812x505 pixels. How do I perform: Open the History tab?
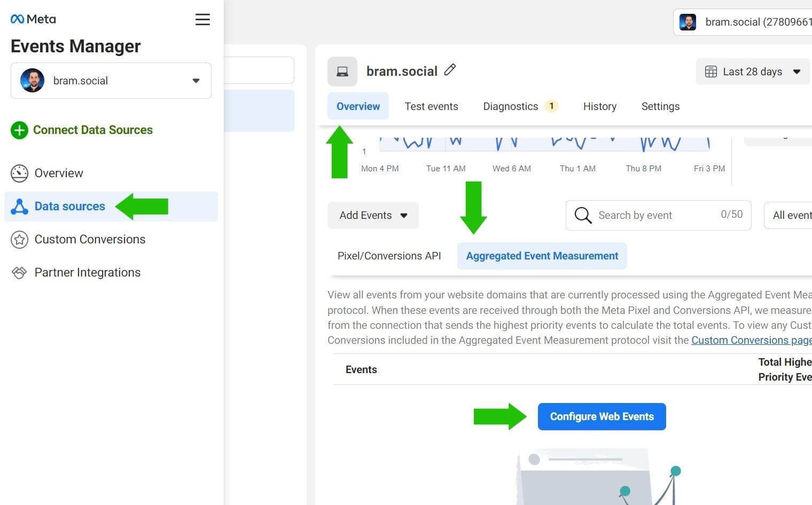point(599,106)
